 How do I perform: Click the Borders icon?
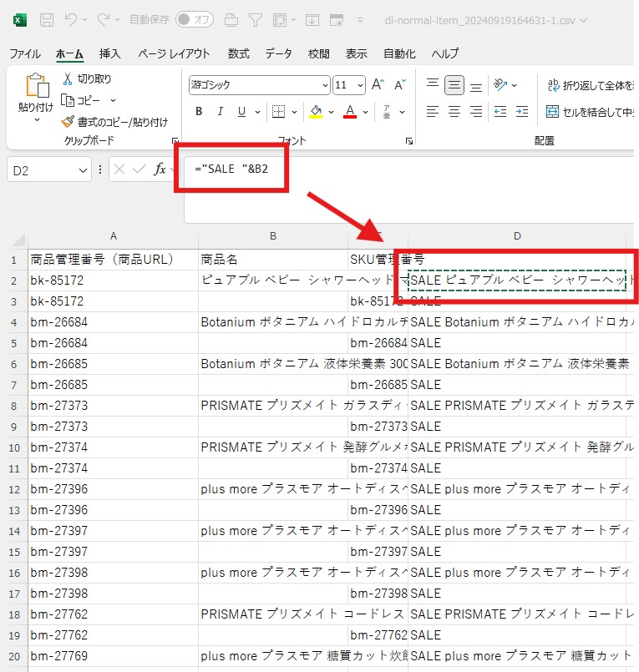click(278, 111)
